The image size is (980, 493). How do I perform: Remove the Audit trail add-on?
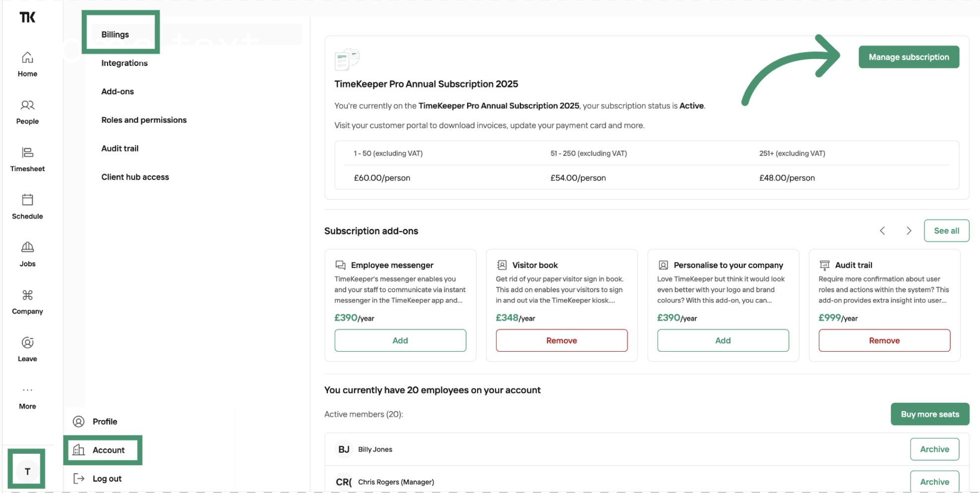click(x=884, y=340)
